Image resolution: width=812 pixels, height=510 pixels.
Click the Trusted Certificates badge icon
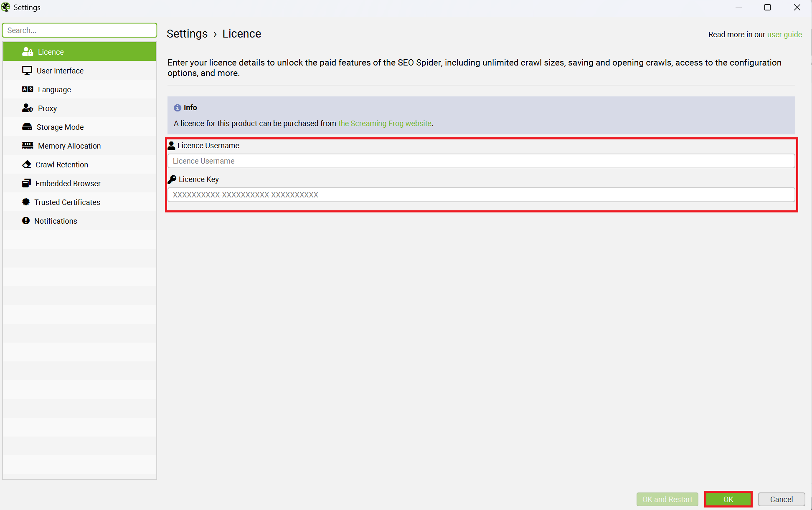point(26,202)
